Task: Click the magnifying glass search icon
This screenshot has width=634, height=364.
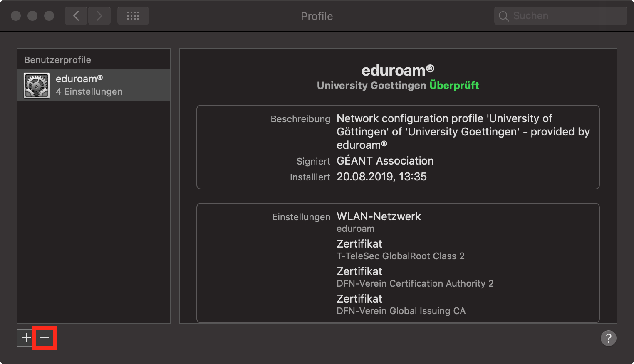Action: (x=503, y=16)
